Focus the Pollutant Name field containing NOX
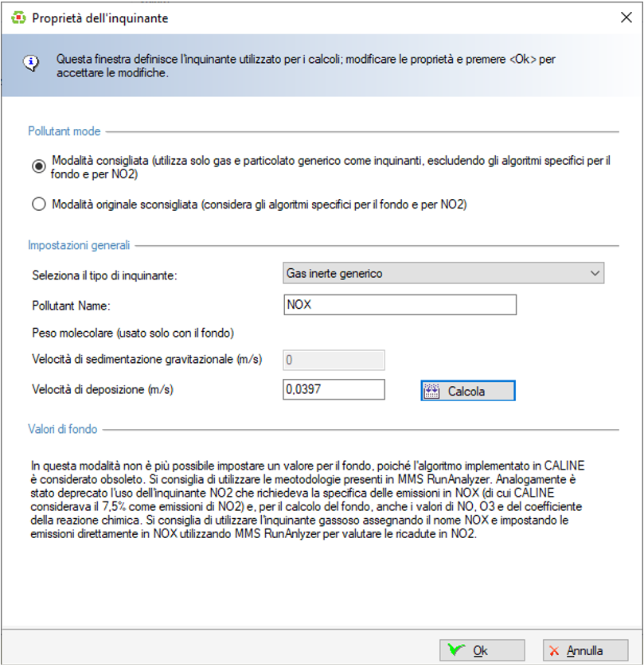Viewport: 644px width, 667px height. tap(400, 305)
